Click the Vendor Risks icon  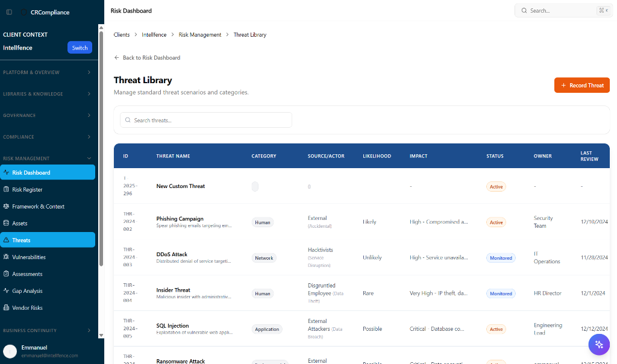pos(7,308)
